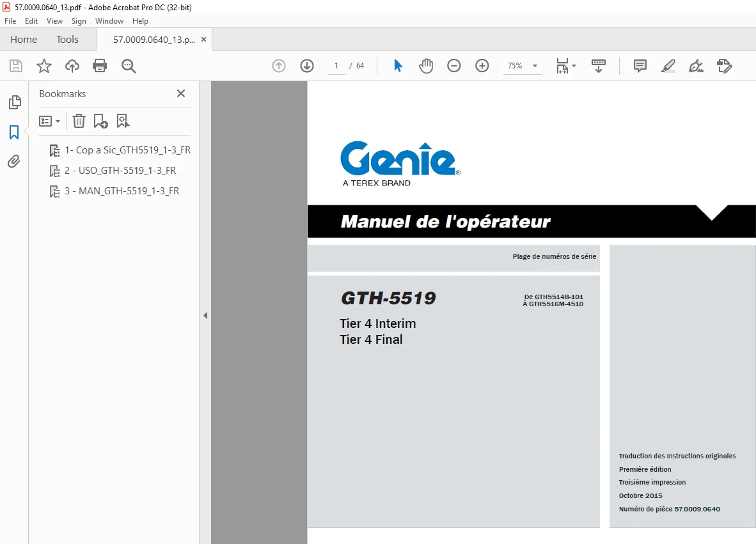The image size is (756, 544).
Task: Switch to the Home tab
Action: [x=24, y=40]
